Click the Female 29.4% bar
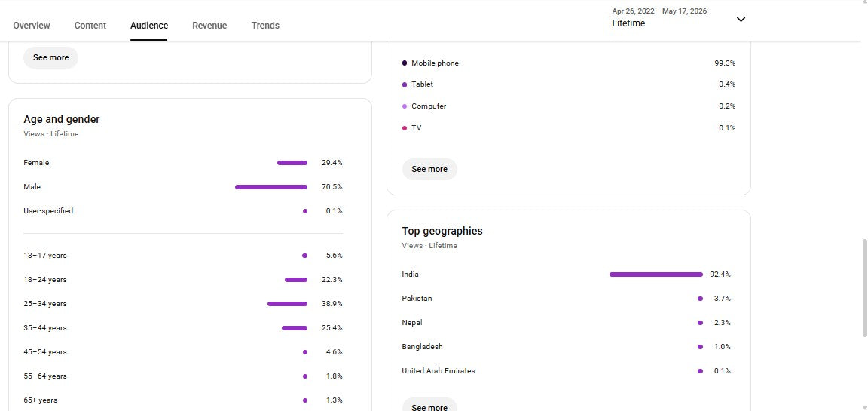The height and width of the screenshot is (411, 868). [x=292, y=163]
